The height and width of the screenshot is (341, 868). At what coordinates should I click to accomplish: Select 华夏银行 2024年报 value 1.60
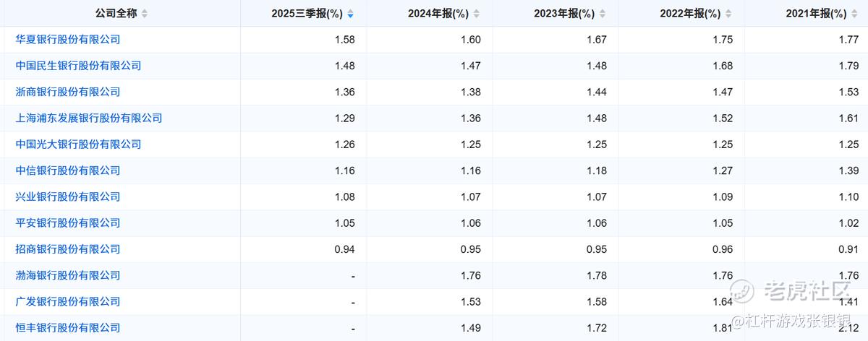pos(471,40)
